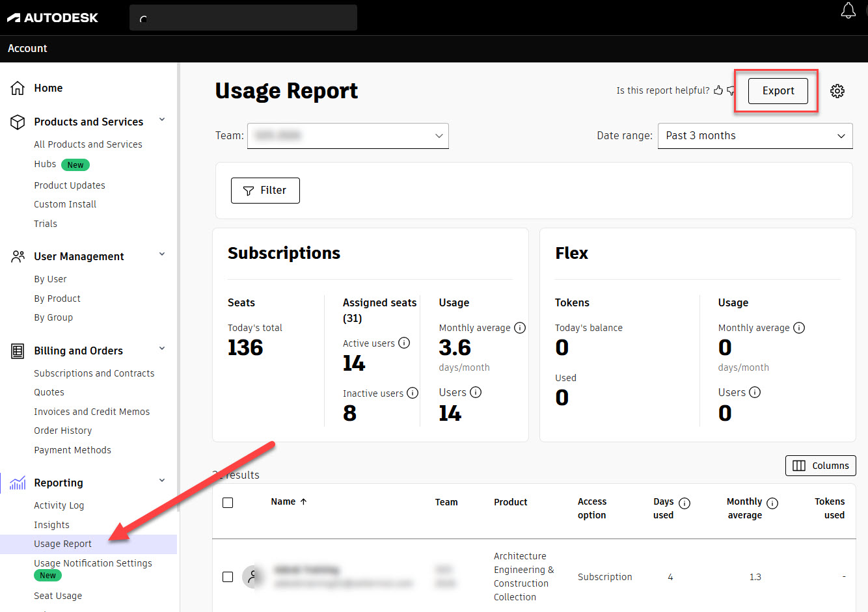Show info for Flex Users count

point(755,392)
